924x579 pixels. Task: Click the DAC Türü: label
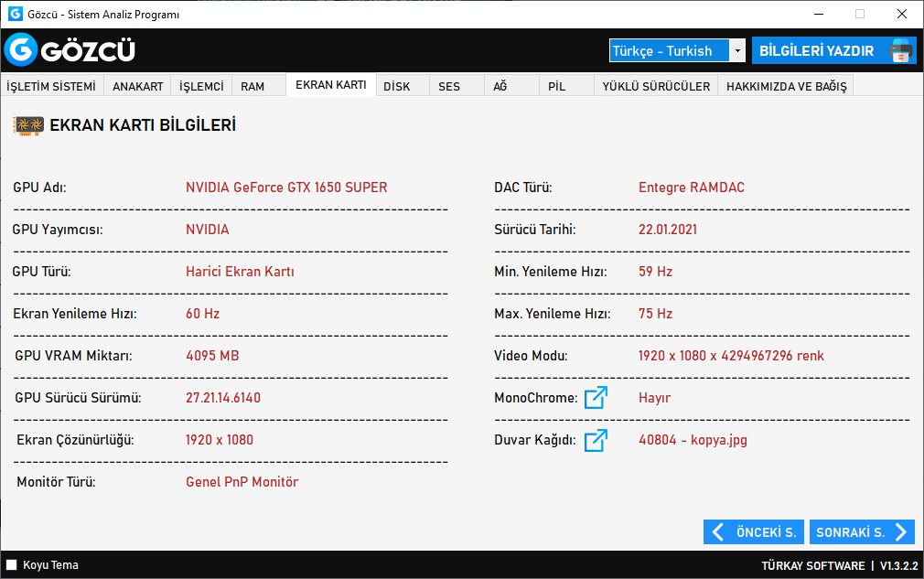tap(523, 188)
